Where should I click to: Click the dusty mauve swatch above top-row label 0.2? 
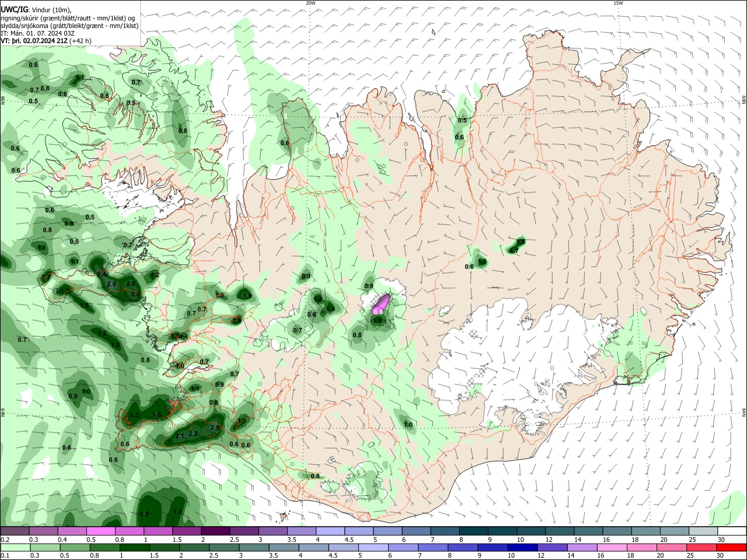point(15,530)
